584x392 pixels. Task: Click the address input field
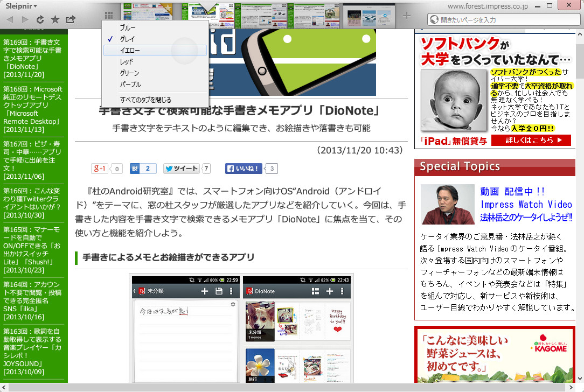tap(503, 20)
